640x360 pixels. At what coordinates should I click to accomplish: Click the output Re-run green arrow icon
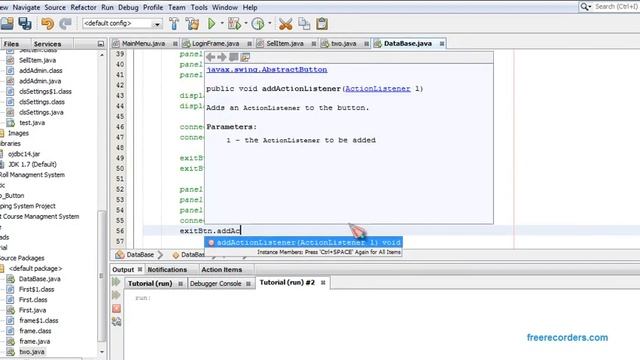pyautogui.click(x=116, y=282)
